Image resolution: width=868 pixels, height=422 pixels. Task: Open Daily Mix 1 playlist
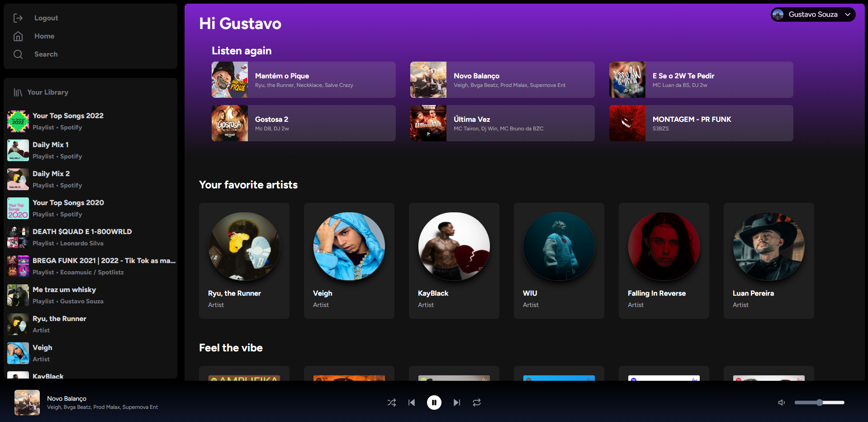click(90, 150)
